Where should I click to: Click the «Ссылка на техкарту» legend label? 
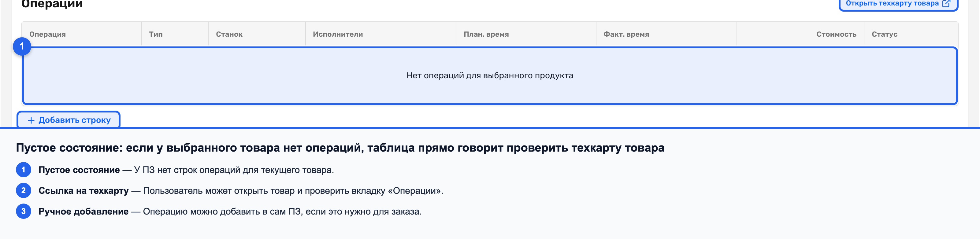83,191
